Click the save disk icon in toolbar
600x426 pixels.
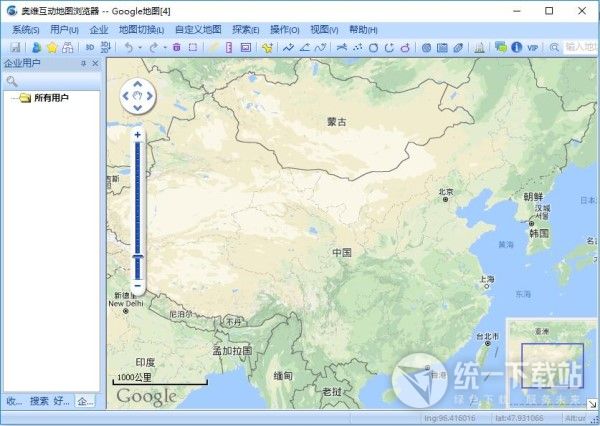[x=15, y=47]
